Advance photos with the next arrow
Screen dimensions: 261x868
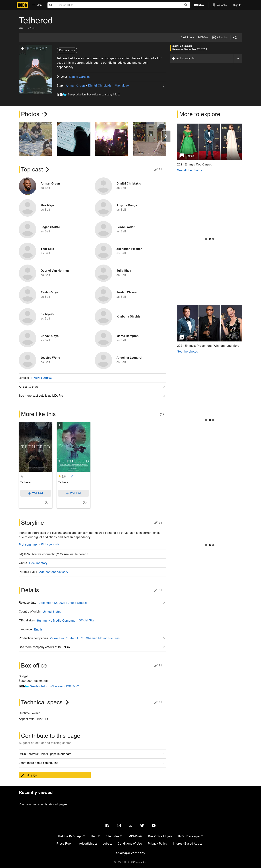(166, 136)
